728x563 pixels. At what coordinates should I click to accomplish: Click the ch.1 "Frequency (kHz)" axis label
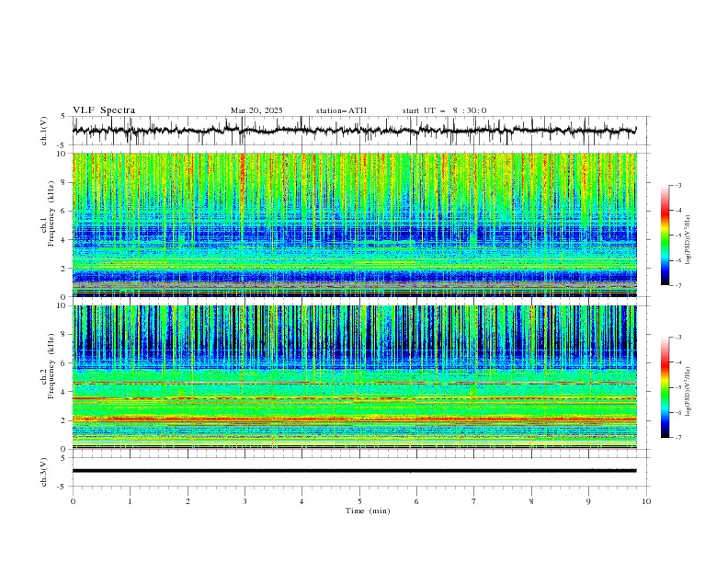(51, 213)
